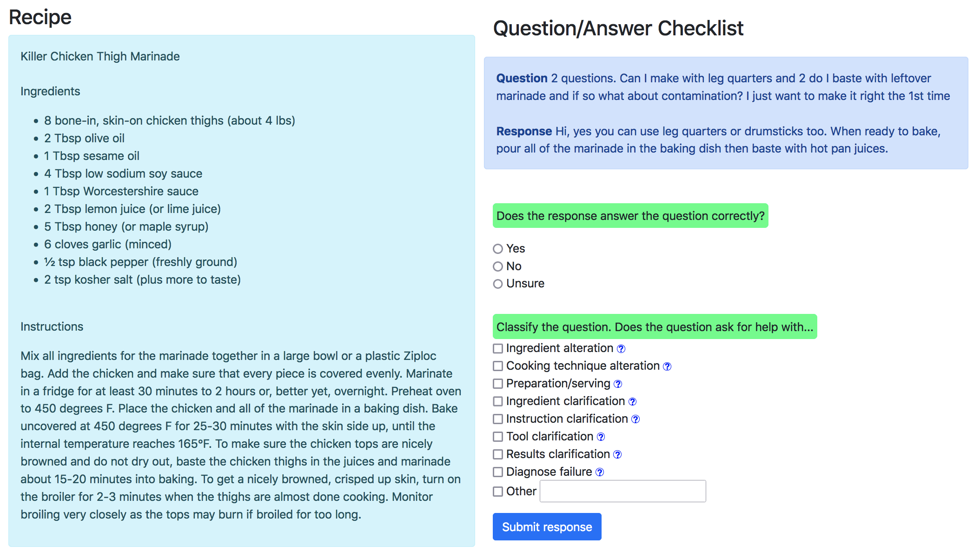This screenshot has height=559, width=980.
Task: Click the Diagnose failure help icon
Action: [600, 472]
